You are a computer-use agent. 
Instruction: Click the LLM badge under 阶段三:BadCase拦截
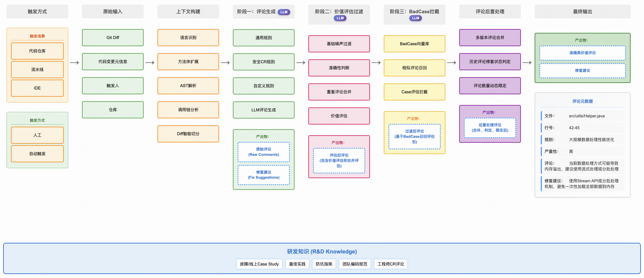415,18
